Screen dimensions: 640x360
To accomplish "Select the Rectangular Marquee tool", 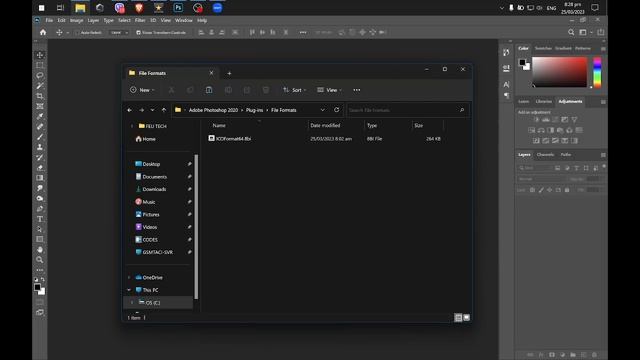I will pyautogui.click(x=40, y=65).
